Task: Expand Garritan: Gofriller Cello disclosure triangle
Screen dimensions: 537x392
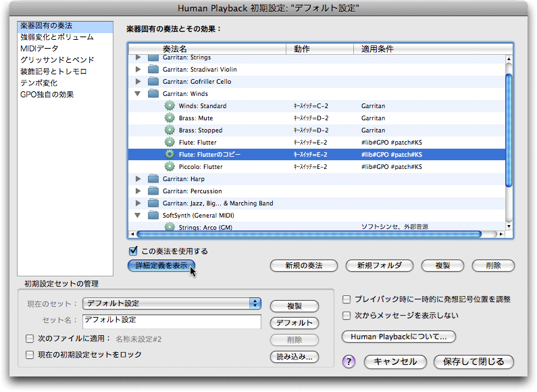Action: [138, 82]
